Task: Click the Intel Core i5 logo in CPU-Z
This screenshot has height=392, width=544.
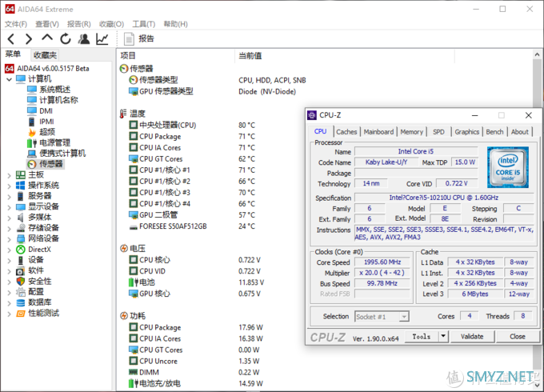Action: (507, 167)
